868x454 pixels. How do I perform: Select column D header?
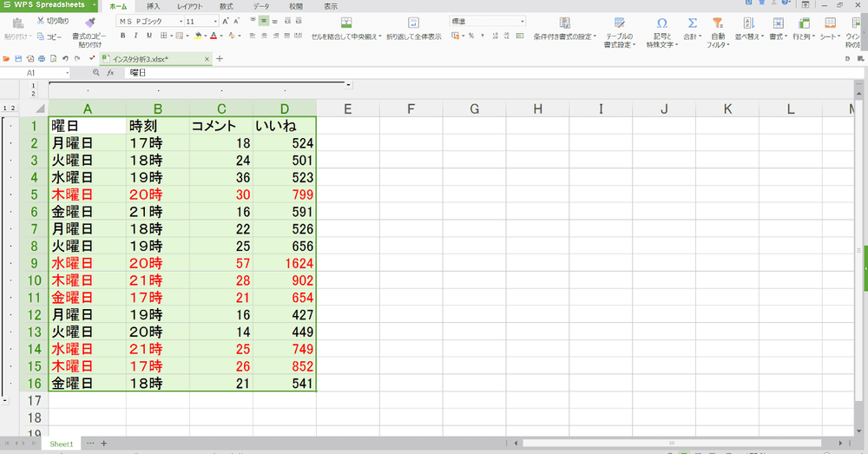click(285, 109)
